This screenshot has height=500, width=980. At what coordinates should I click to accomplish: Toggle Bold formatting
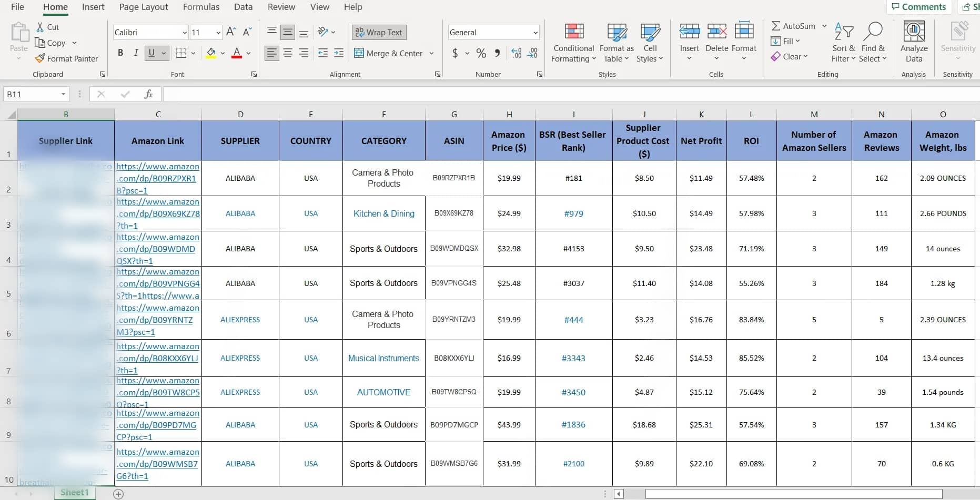tap(120, 53)
